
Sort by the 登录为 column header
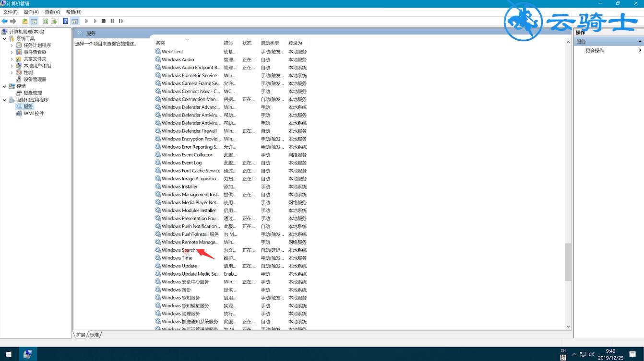coord(298,43)
